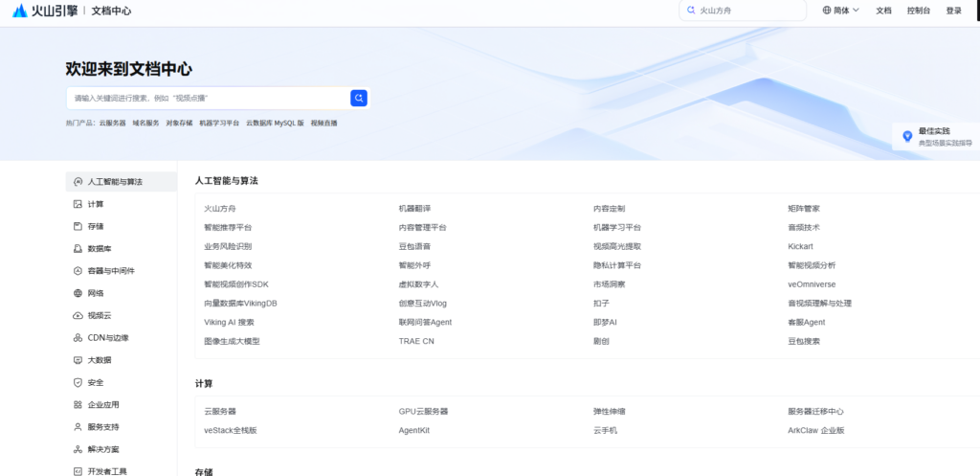Open ArkClaw 企业版 documentation link

817,430
